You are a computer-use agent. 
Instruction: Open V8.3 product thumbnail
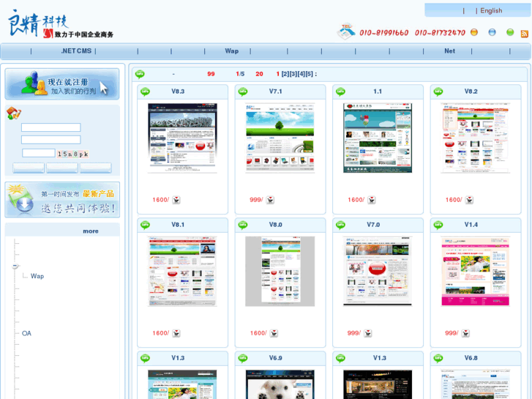tap(182, 138)
